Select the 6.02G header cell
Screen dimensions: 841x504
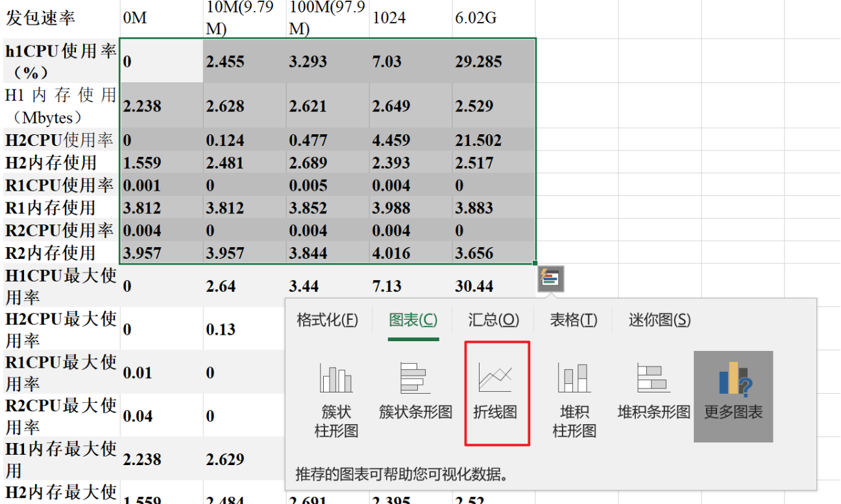click(493, 19)
